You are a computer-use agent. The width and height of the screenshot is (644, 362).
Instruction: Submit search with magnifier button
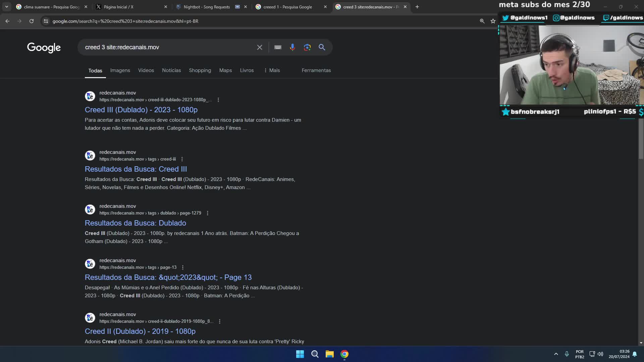(x=322, y=47)
